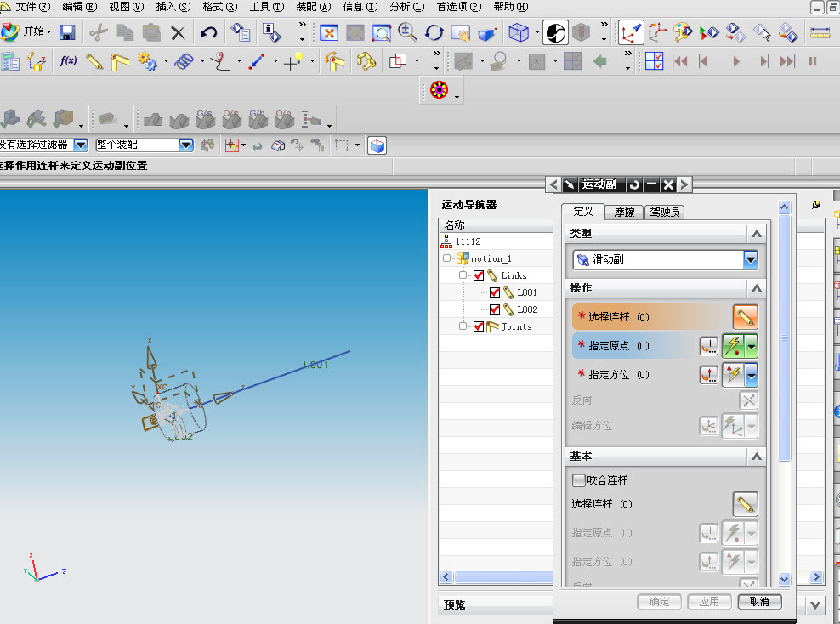Open the 编辑 menu

click(x=80, y=7)
